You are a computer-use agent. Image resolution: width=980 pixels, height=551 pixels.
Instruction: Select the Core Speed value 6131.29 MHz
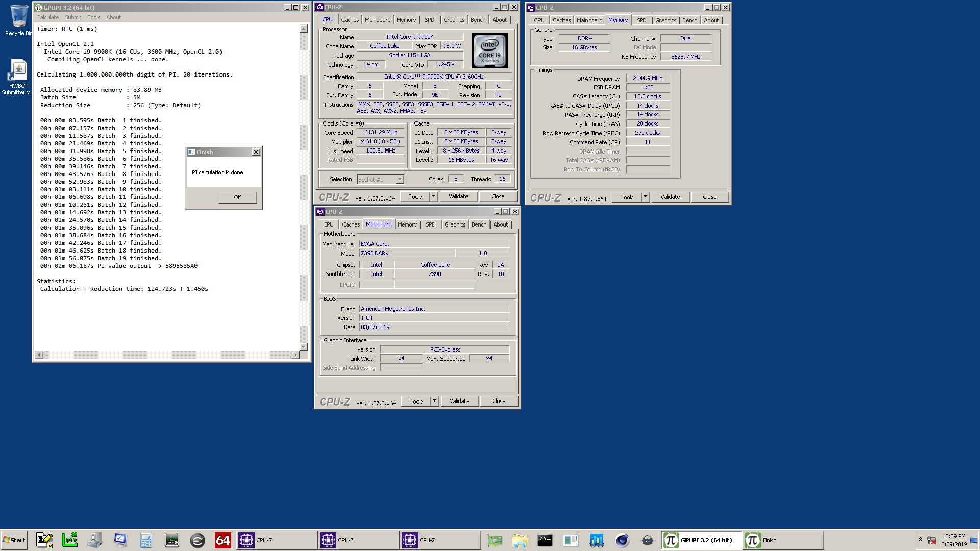point(381,133)
